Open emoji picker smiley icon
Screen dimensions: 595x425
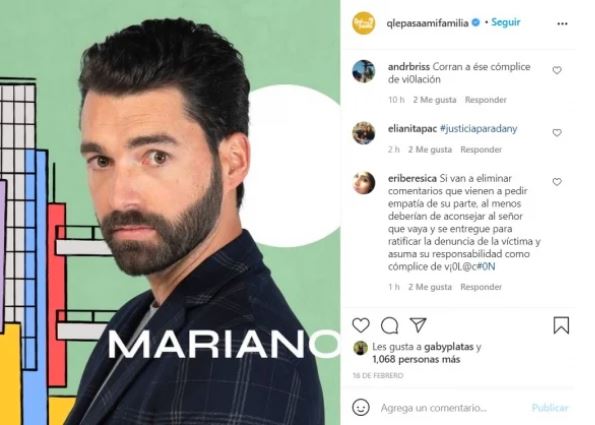point(360,408)
